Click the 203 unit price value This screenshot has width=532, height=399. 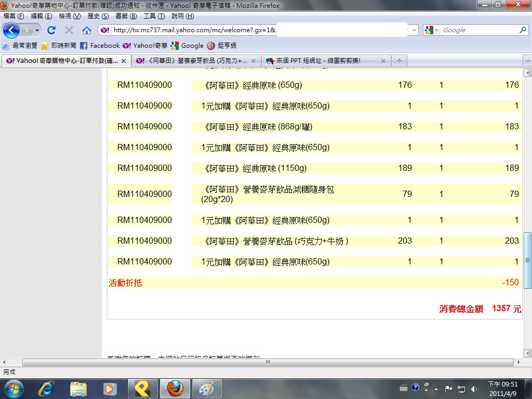(405, 241)
